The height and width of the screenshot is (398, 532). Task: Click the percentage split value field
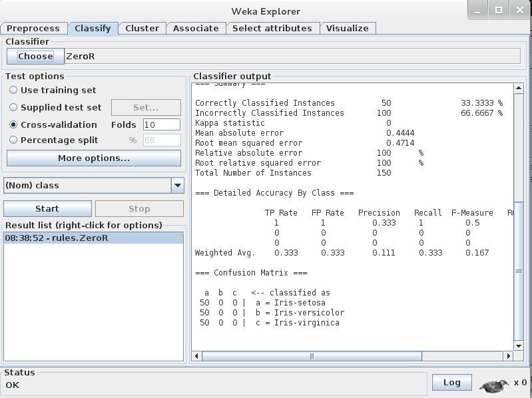162,140
